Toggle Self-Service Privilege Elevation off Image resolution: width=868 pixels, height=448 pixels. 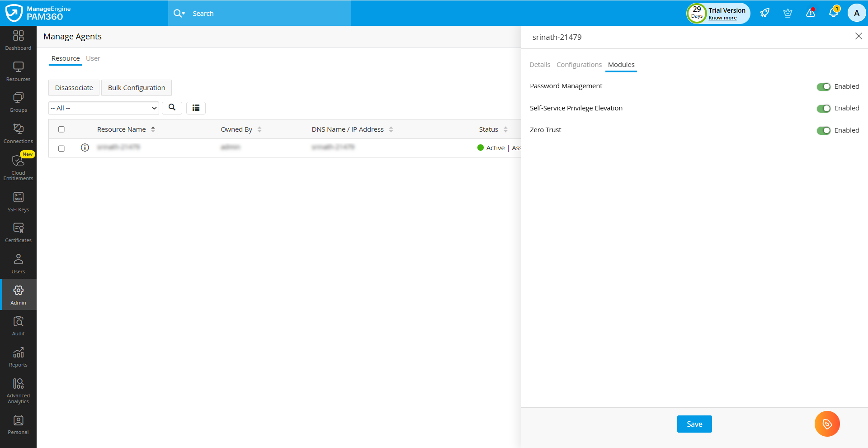823,109
